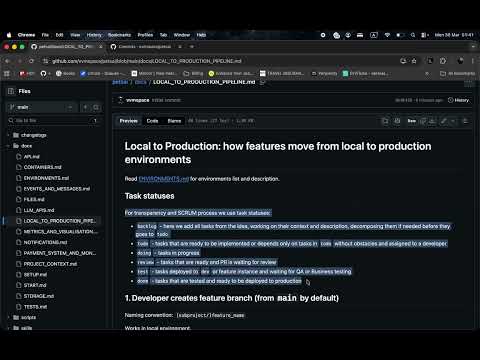Open the Apple menu
Viewport: 480px width, 360px height.
(9, 35)
